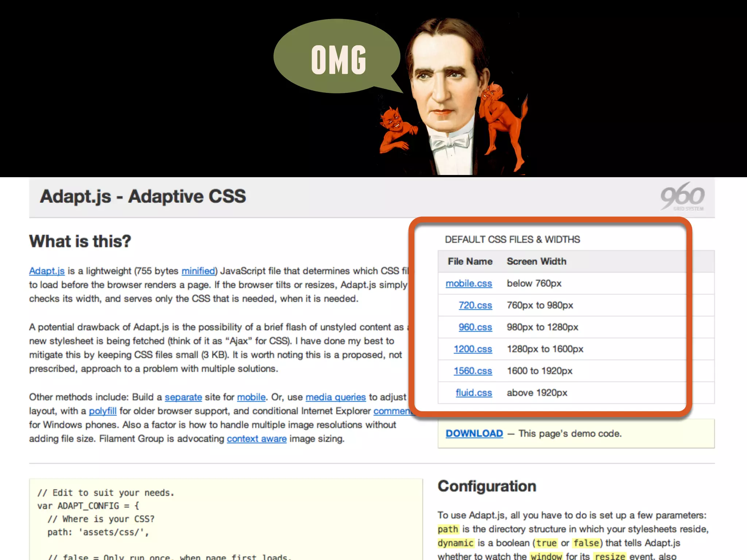Follow the Adapt.js link in intro

point(47,271)
